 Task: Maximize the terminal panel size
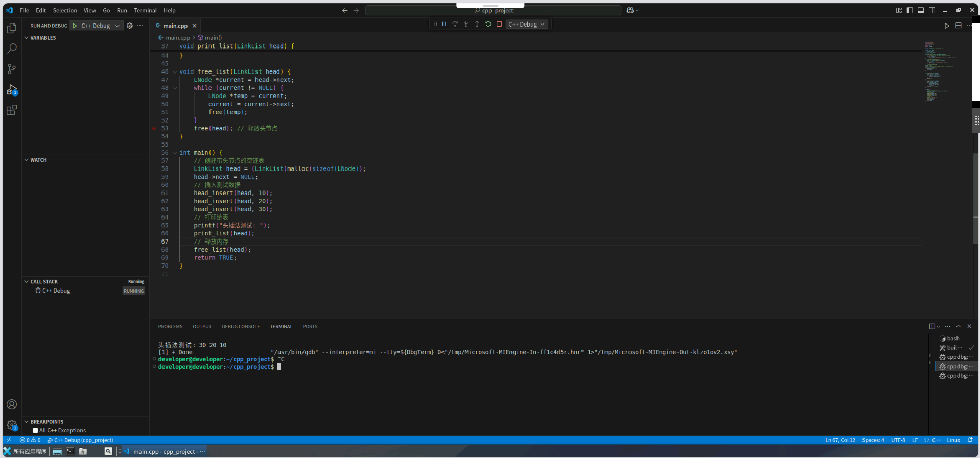(x=959, y=326)
